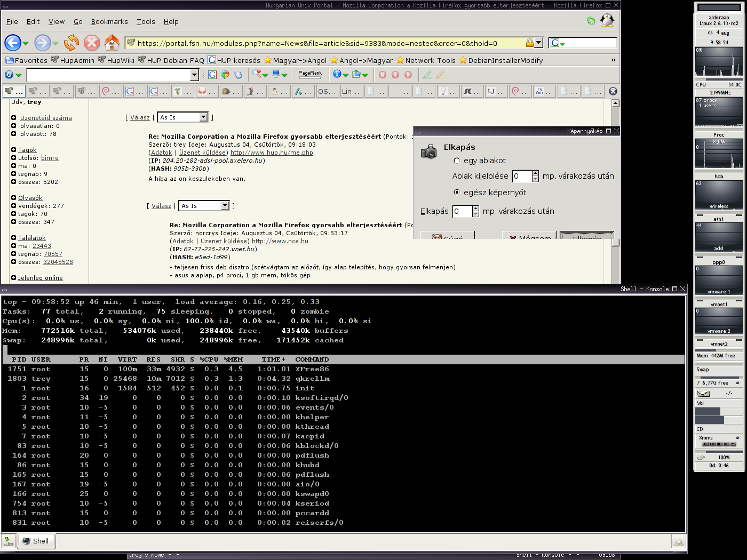The height and width of the screenshot is (560, 747).
Task: Click the padlock icon in the address bar
Action: 529,43
